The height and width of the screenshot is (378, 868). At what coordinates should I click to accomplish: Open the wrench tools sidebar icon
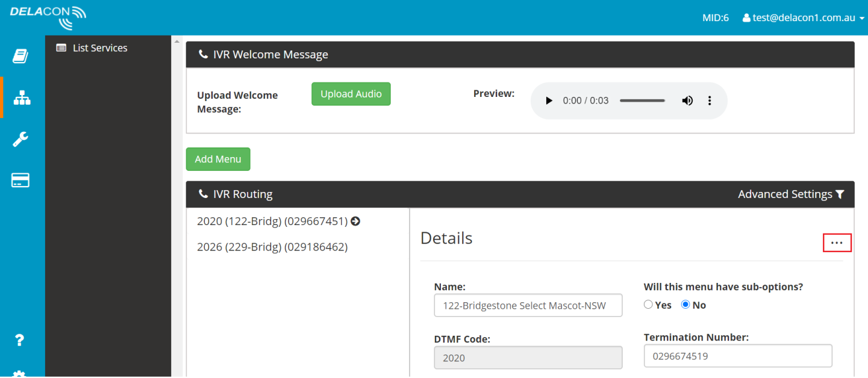(x=20, y=139)
